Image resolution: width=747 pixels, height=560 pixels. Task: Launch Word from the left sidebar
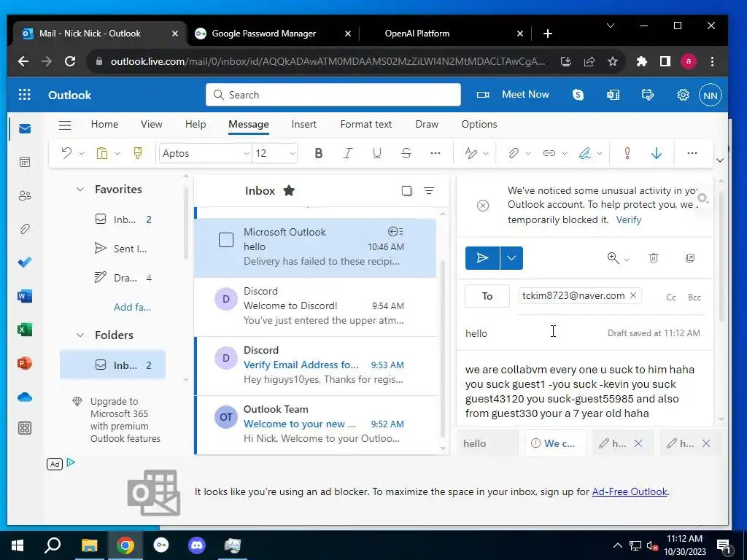[x=25, y=296]
